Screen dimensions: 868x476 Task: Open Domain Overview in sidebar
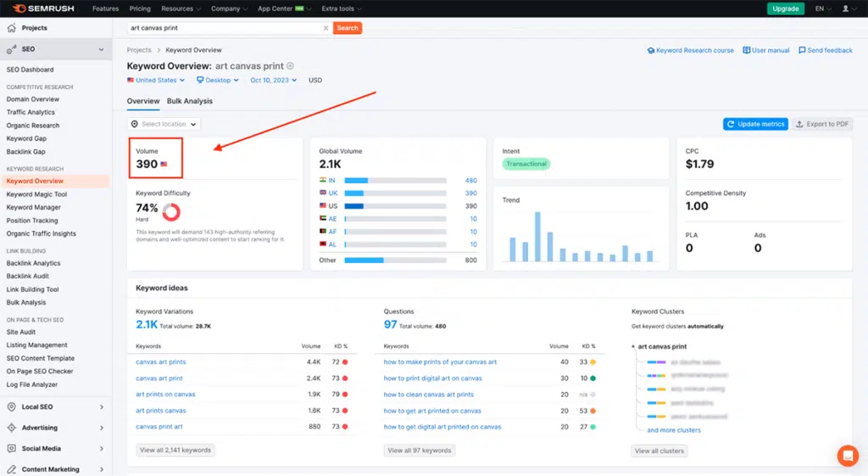click(x=33, y=99)
